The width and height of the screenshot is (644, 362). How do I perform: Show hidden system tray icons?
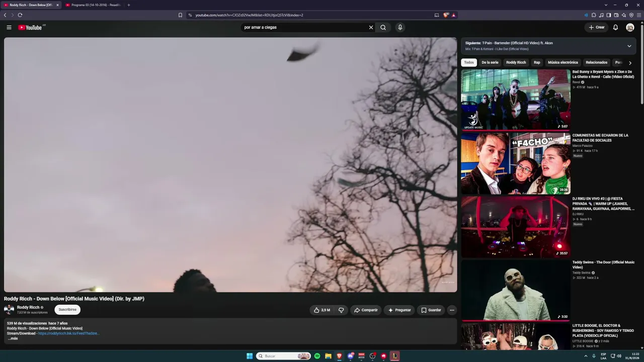586,356
